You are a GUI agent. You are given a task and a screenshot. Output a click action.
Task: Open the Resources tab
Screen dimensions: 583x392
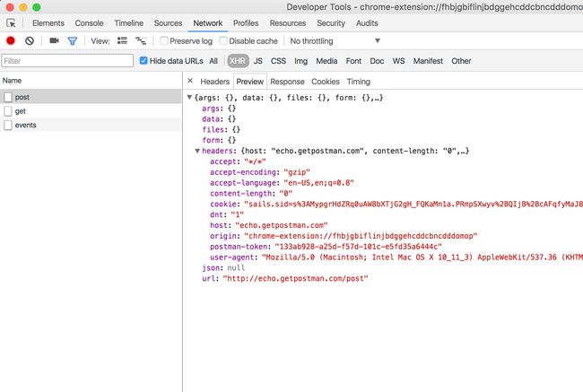pos(288,23)
